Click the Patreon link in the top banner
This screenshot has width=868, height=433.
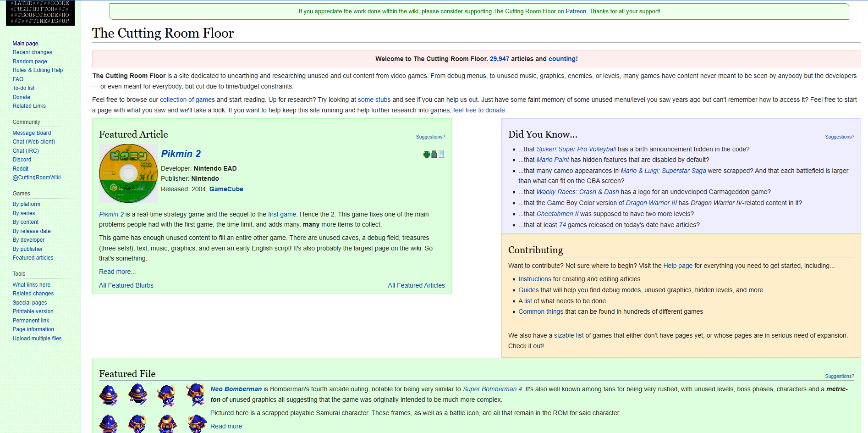(x=576, y=11)
